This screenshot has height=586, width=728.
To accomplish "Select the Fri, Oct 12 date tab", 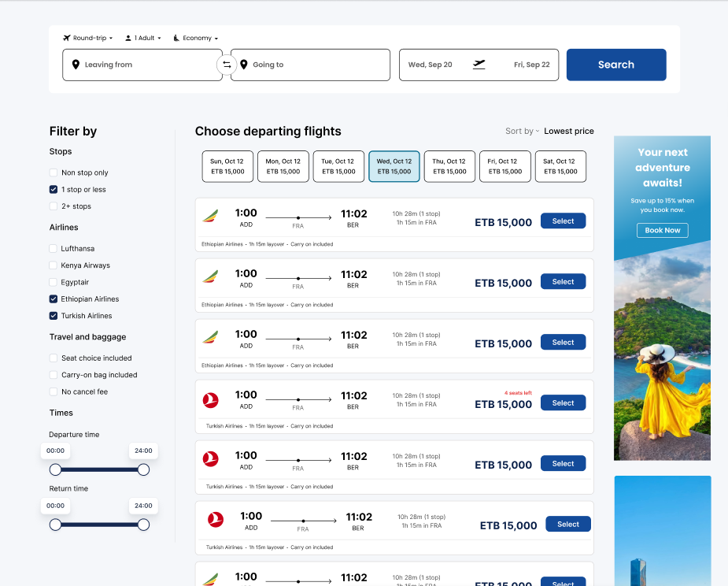I will [505, 166].
